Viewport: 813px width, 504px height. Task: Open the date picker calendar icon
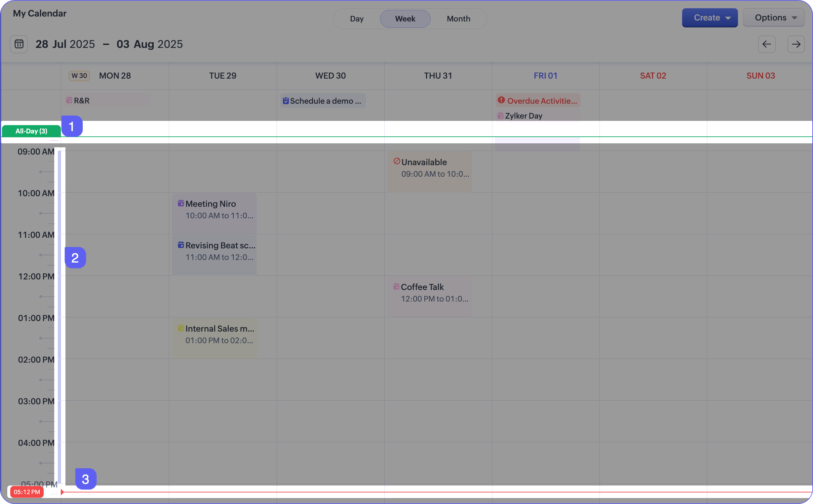tap(19, 44)
